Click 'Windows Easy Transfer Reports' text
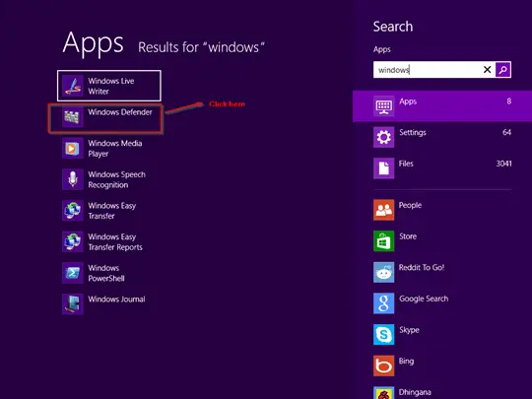Viewport: 532px width, 399px height. coord(115,242)
